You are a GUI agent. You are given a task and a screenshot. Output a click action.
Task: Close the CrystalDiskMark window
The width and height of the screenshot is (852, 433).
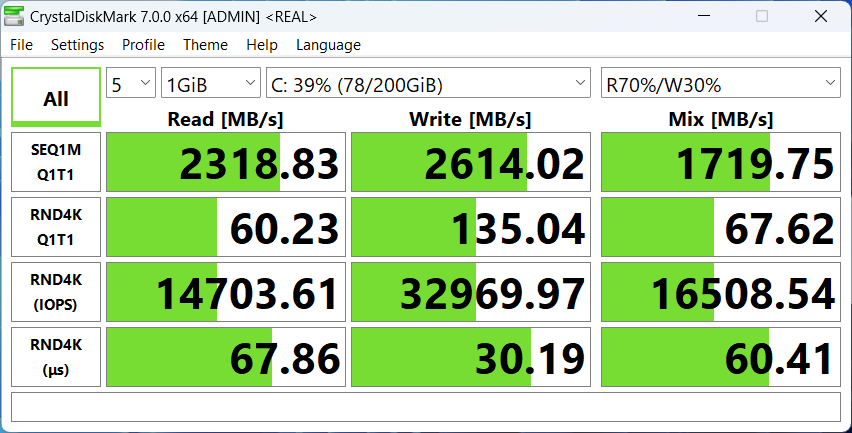click(820, 16)
